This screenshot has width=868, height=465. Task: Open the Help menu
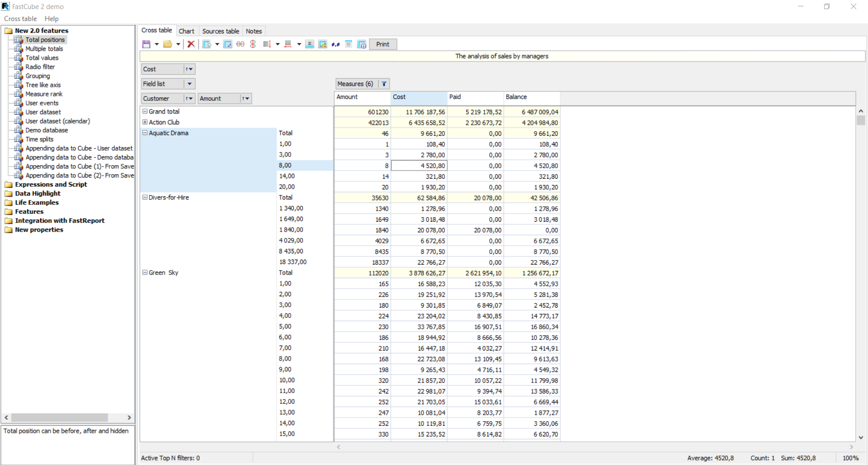pos(52,19)
